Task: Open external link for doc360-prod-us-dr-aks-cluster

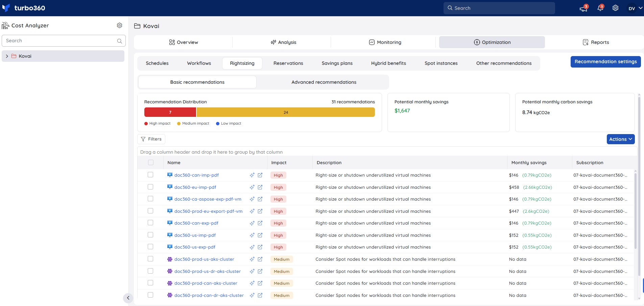Action: click(x=260, y=271)
